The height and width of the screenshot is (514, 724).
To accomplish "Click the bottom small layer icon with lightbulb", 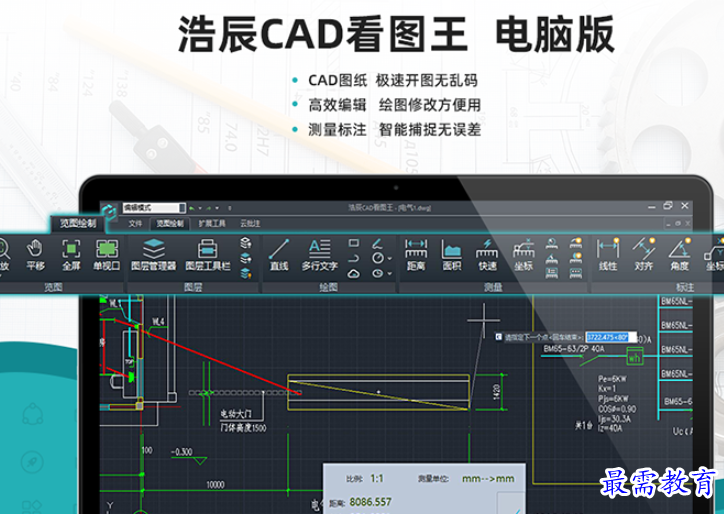I will 246,273.
